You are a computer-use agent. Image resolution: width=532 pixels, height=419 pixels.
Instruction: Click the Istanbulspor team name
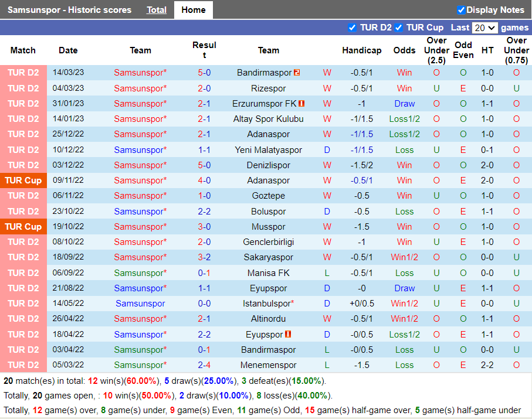267,304
